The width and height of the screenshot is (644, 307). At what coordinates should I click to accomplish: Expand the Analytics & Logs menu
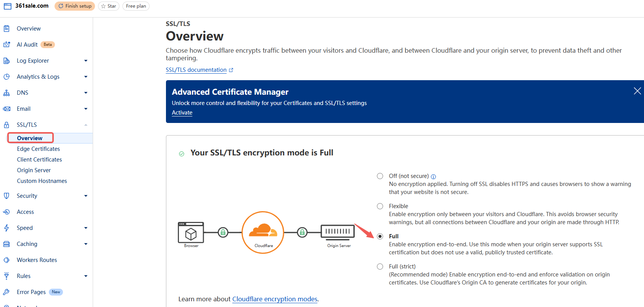click(85, 76)
